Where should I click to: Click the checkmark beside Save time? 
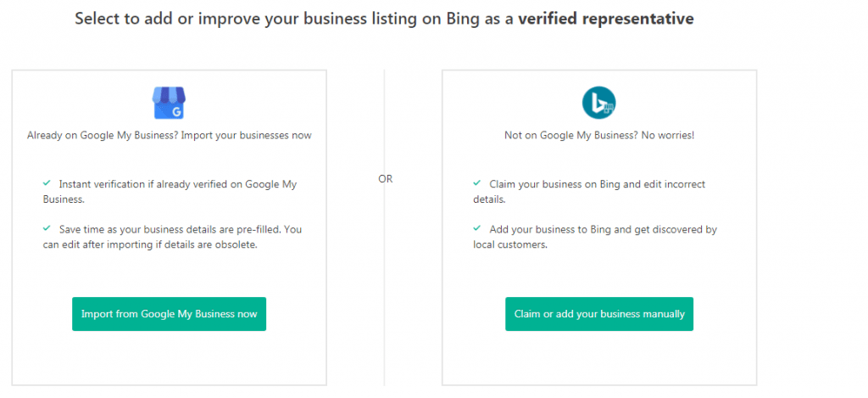point(47,227)
